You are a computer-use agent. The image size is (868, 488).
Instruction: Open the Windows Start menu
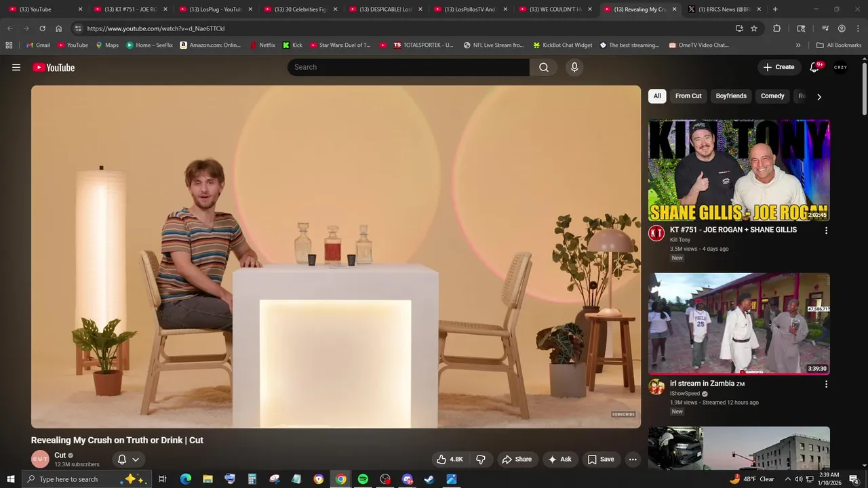click(x=10, y=479)
